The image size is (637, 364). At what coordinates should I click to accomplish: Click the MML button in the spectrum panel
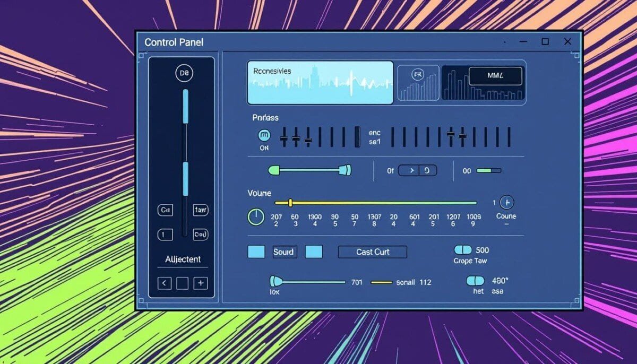[495, 76]
